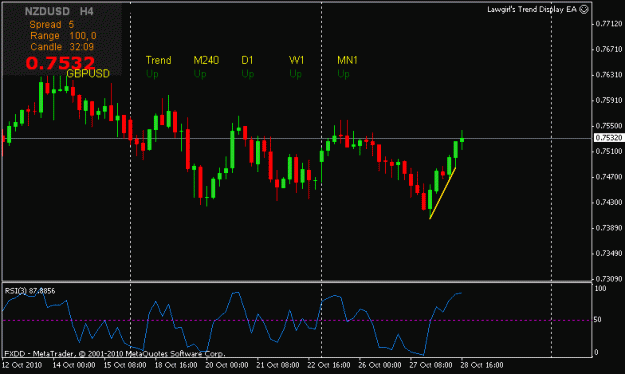Click the Range 100, 0 readout
625x374 pixels.
click(63, 36)
